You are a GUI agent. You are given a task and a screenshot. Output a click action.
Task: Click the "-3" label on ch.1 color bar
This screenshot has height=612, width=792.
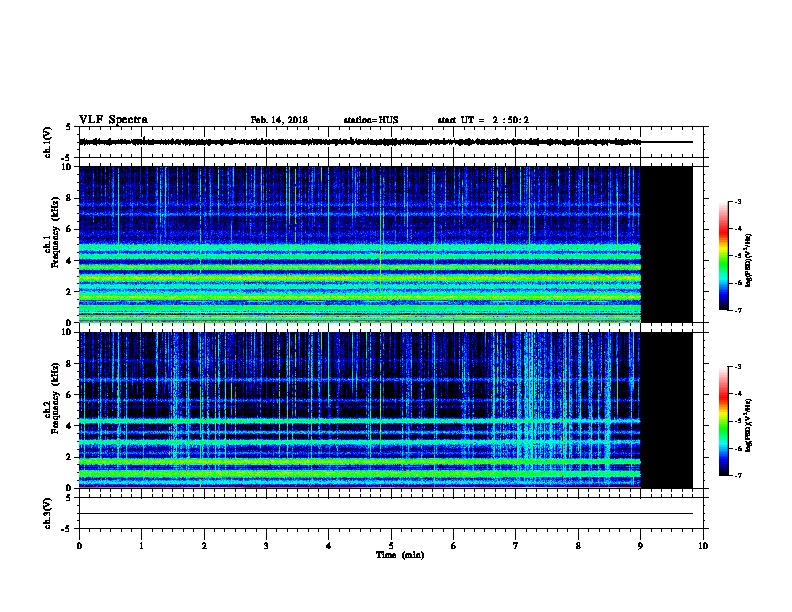(737, 202)
